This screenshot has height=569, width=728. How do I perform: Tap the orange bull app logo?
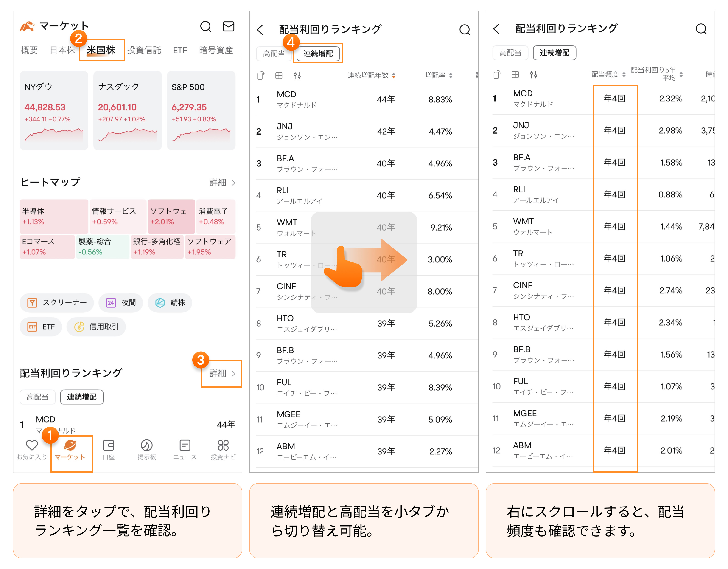(x=27, y=26)
